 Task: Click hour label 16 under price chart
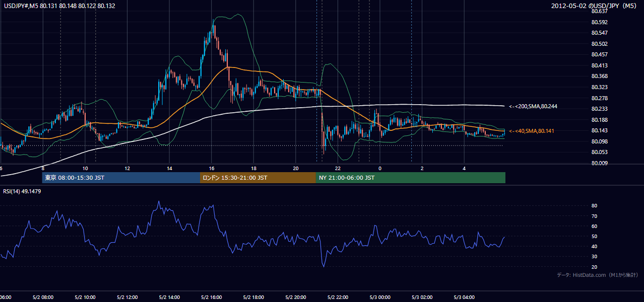coord(212,168)
